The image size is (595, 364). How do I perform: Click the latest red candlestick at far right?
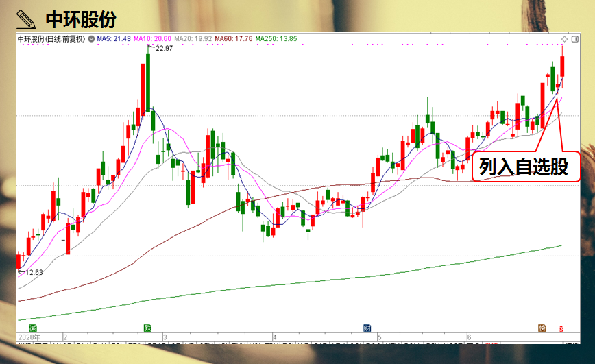click(562, 66)
